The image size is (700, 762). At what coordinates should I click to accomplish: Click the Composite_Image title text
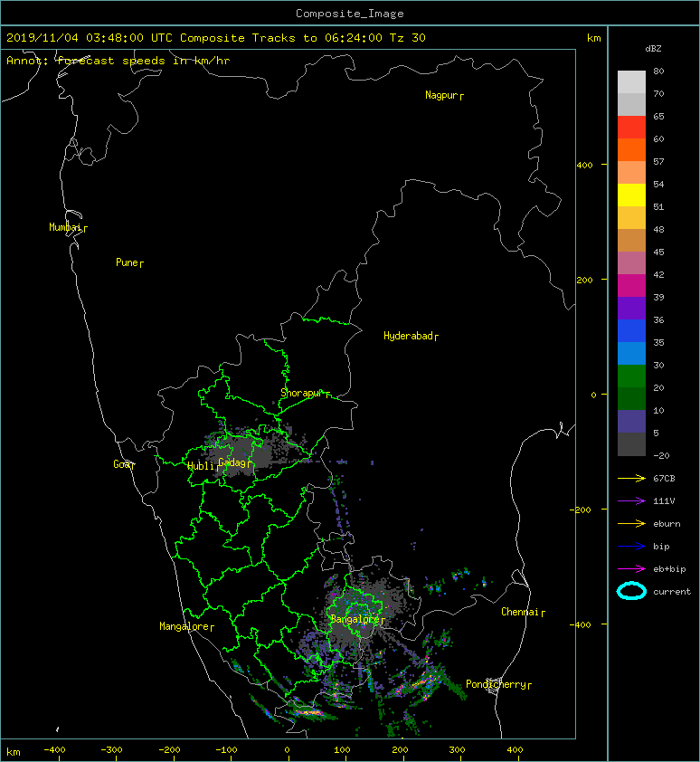point(350,14)
